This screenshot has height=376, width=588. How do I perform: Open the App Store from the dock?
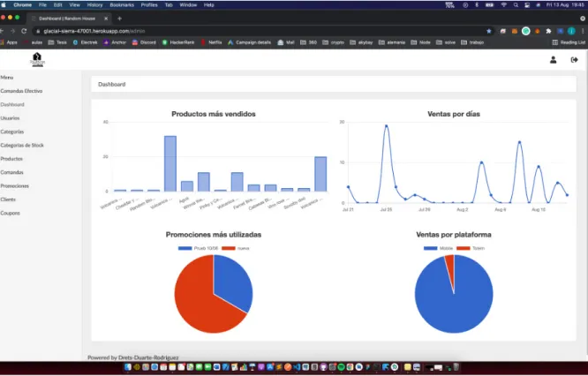pyautogui.click(x=269, y=367)
